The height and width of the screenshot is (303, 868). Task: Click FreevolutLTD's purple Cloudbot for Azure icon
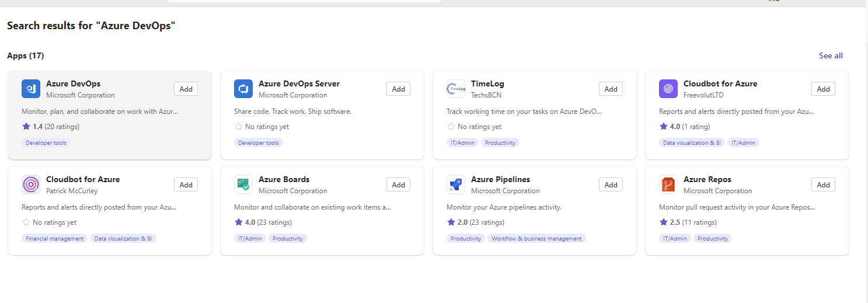[668, 89]
